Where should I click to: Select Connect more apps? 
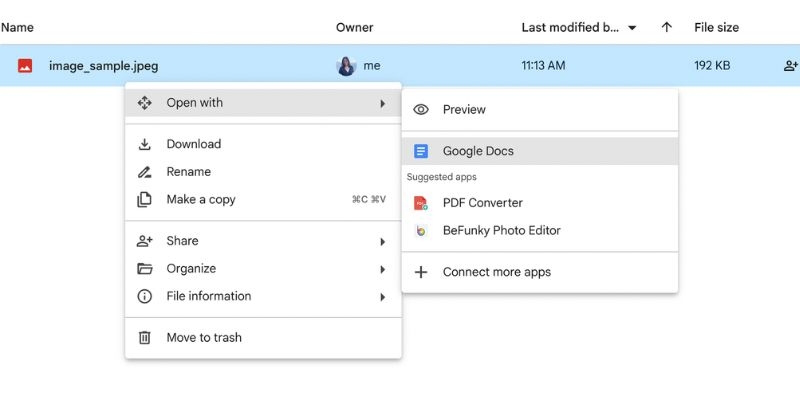coord(540,272)
